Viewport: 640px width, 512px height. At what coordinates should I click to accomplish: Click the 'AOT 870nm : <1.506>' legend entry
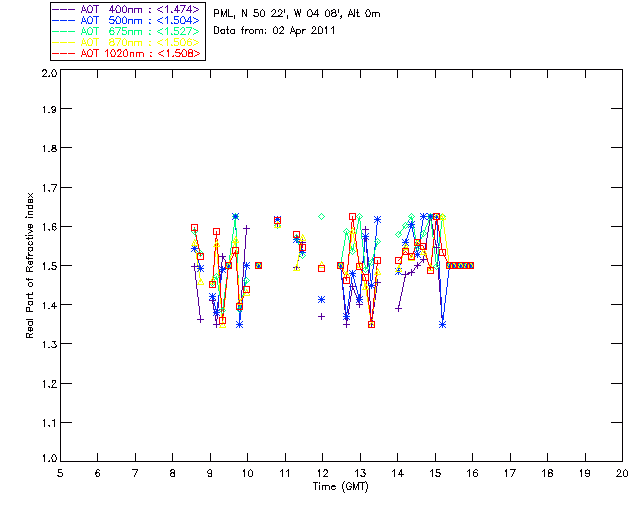click(x=127, y=42)
